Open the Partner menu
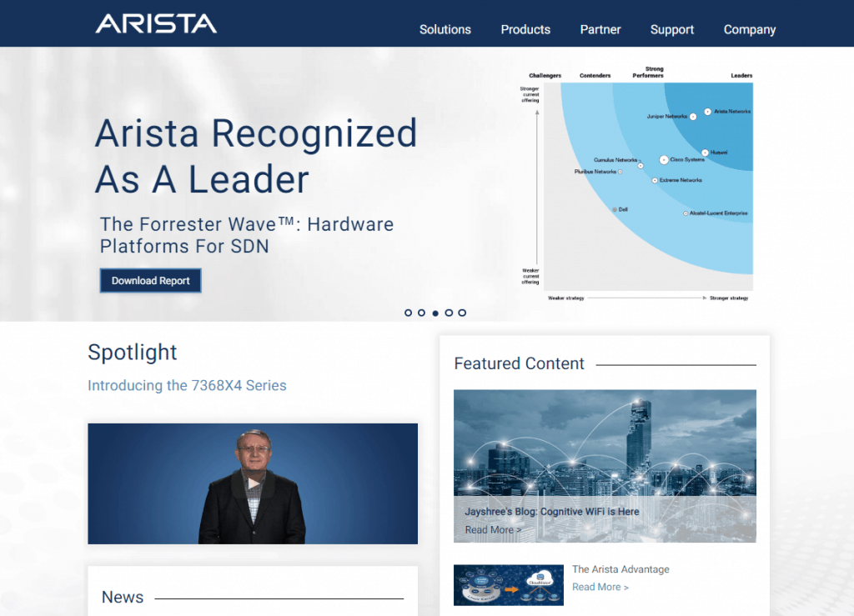The height and width of the screenshot is (616, 854). (600, 29)
